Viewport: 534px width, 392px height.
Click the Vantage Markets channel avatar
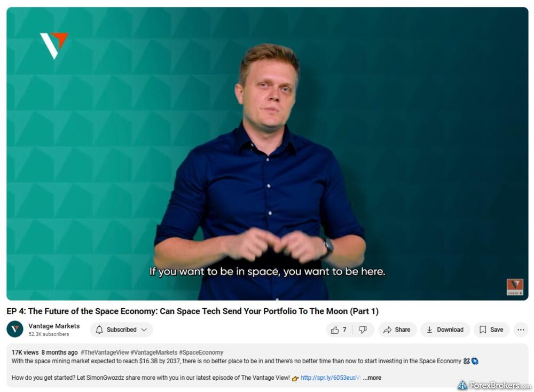click(x=15, y=330)
